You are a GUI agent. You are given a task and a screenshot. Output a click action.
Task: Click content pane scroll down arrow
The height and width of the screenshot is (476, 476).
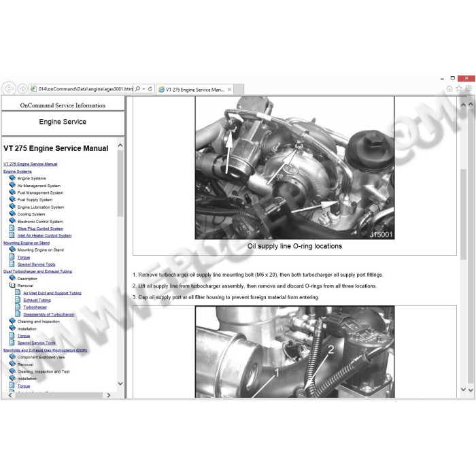pos(463,389)
